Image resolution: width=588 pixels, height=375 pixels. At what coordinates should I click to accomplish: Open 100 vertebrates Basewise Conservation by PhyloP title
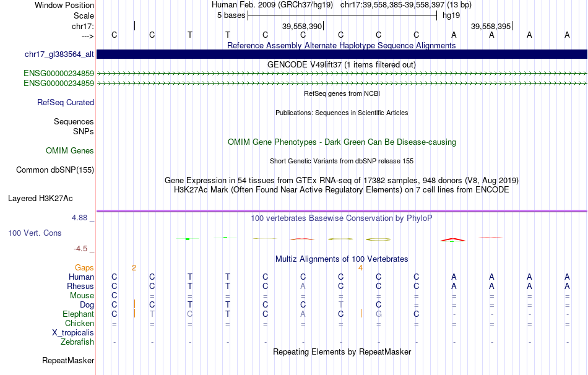[342, 218]
